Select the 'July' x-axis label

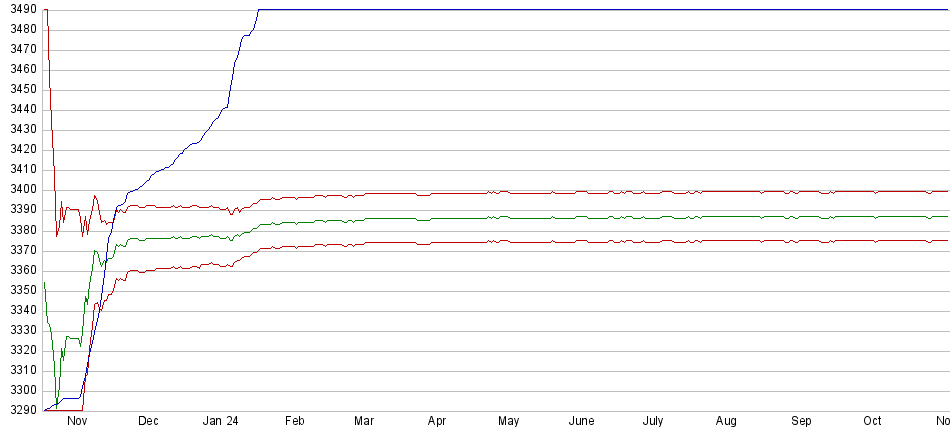pos(654,422)
